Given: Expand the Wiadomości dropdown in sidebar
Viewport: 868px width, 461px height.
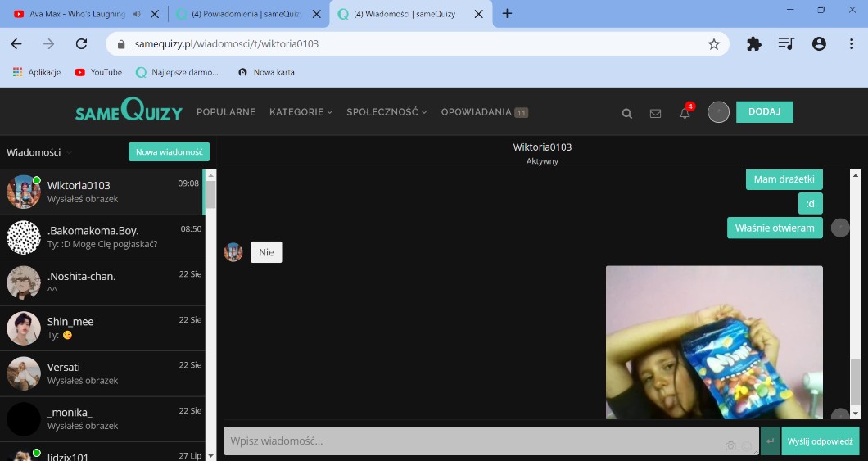Looking at the screenshot, I should click(39, 152).
